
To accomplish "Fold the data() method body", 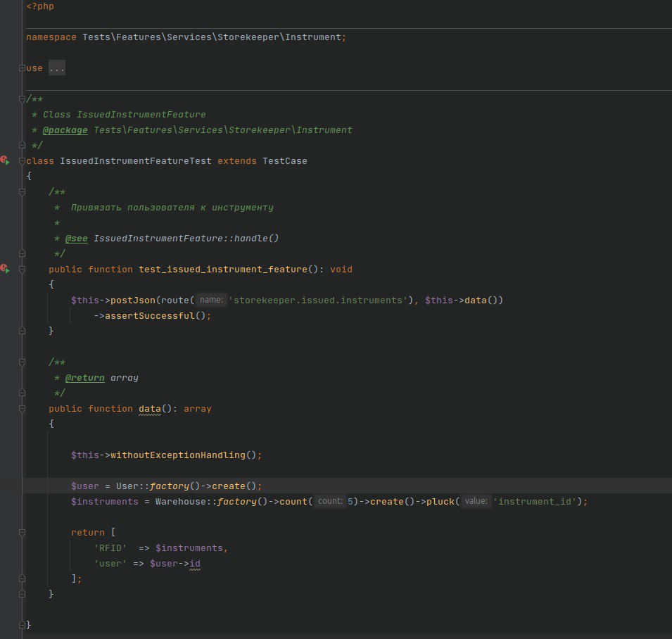I will (x=23, y=409).
